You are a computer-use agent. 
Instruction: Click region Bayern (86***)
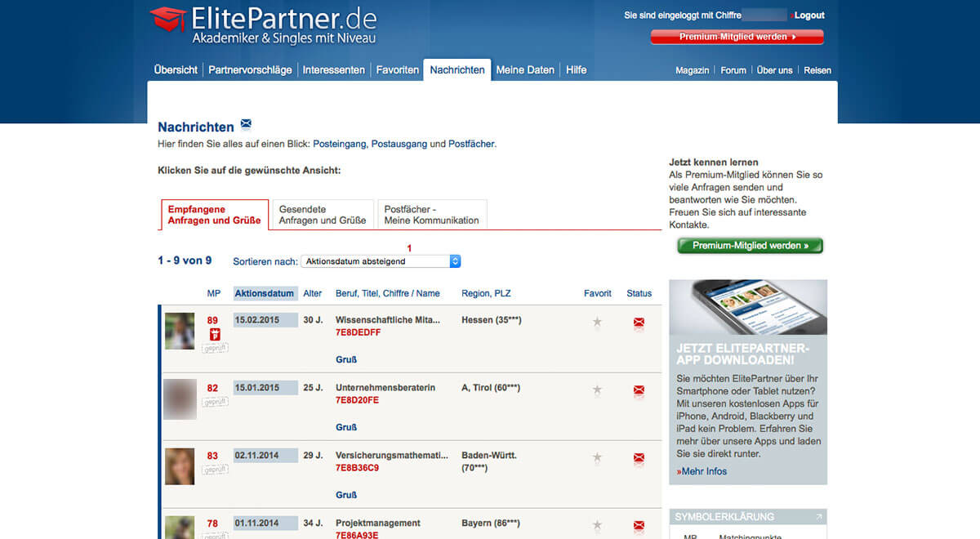492,523
